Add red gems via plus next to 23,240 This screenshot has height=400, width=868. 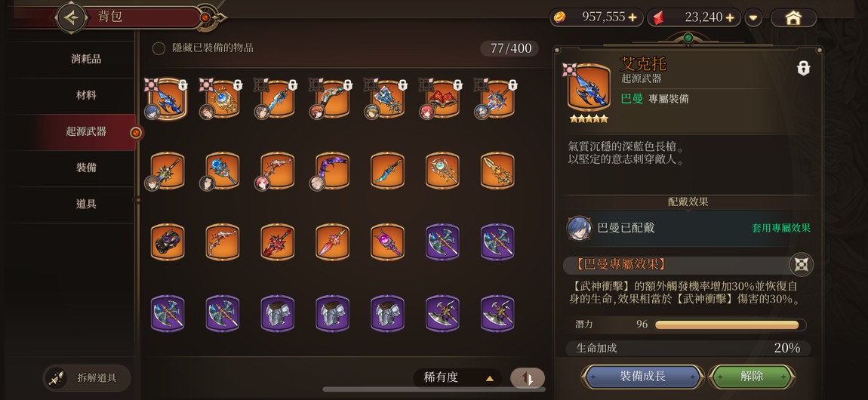[x=730, y=17]
